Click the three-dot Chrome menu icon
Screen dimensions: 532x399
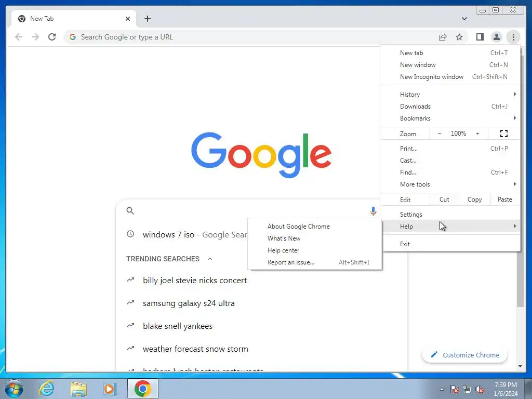pyautogui.click(x=513, y=37)
